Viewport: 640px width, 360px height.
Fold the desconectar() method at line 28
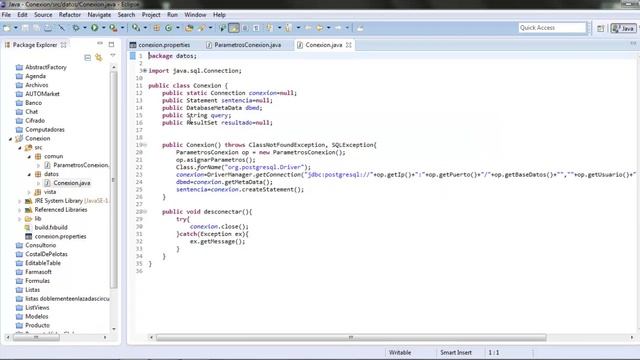pos(144,211)
